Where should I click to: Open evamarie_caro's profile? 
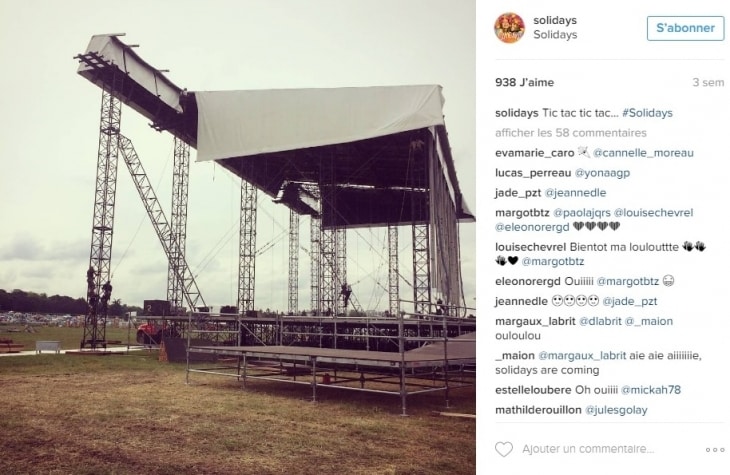click(534, 153)
